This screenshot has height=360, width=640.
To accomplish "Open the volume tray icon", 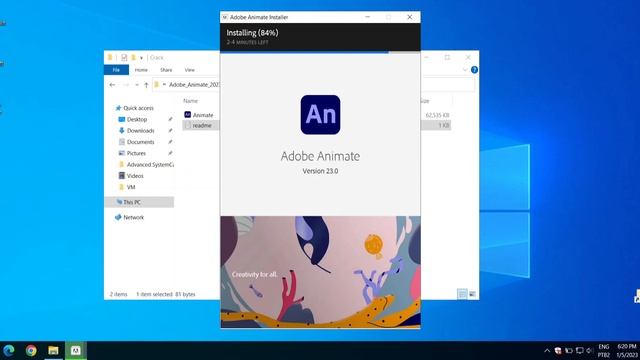I will coord(590,351).
